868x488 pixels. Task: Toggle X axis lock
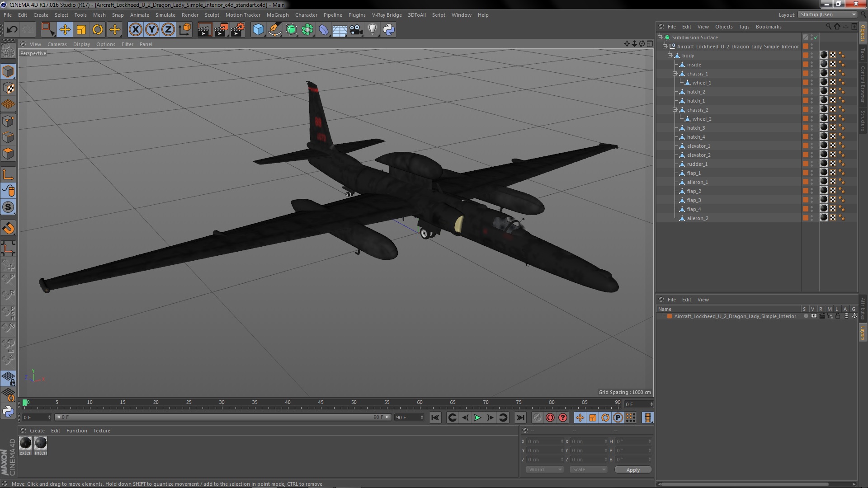(135, 30)
